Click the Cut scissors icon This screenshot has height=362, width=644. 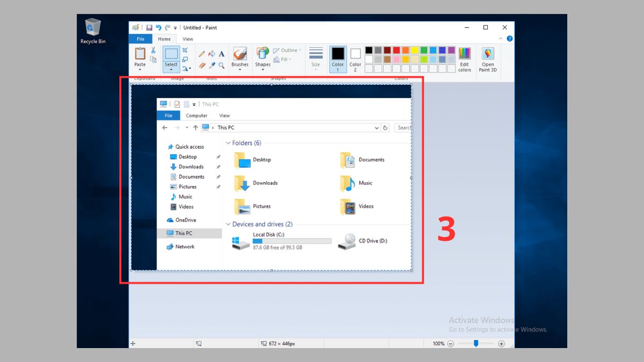point(153,50)
